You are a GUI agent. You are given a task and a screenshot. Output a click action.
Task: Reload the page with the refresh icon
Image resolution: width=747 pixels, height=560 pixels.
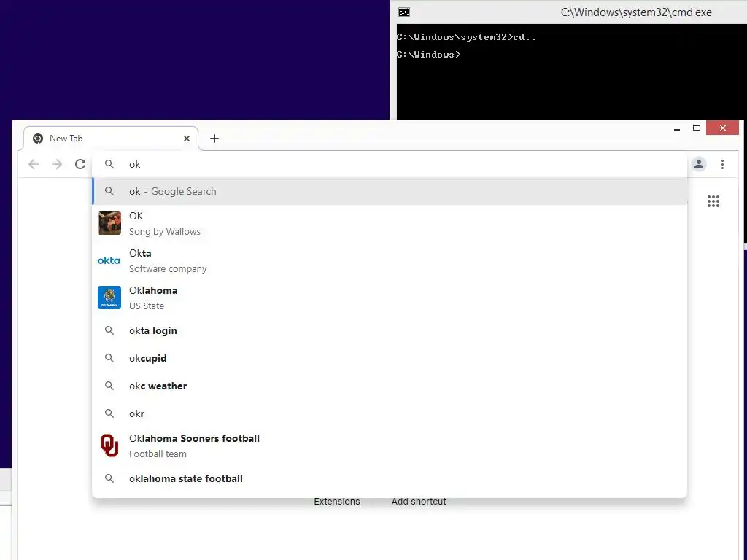click(x=80, y=164)
